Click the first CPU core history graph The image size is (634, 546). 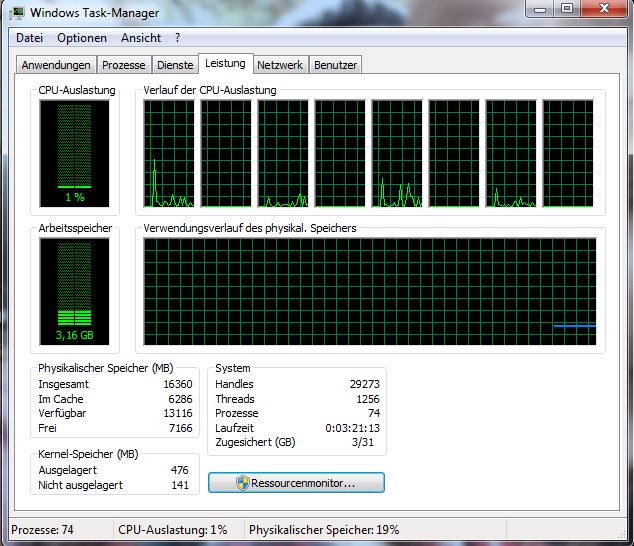click(x=169, y=153)
